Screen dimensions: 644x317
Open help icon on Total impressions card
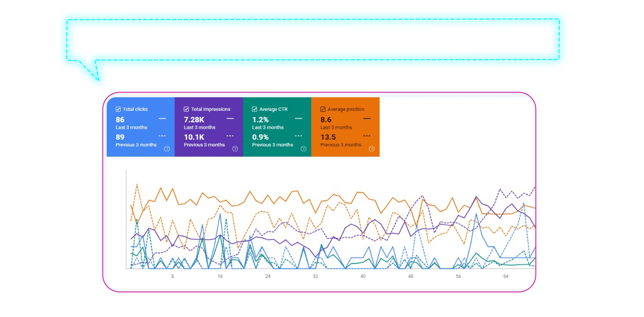click(x=235, y=149)
